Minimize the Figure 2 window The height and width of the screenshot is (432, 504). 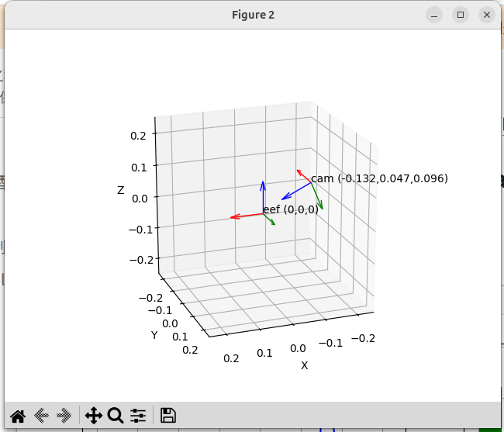point(435,15)
